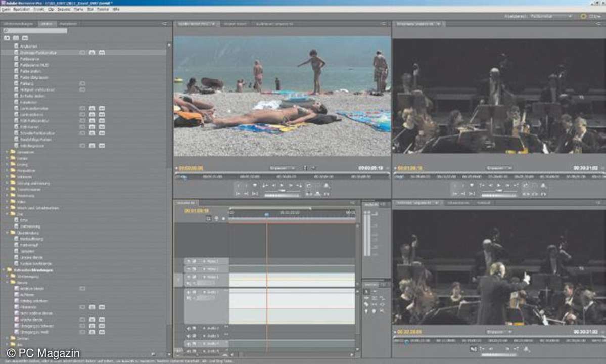Select the Weiche Blende transition
This screenshot has width=606, height=364.
coord(31,320)
